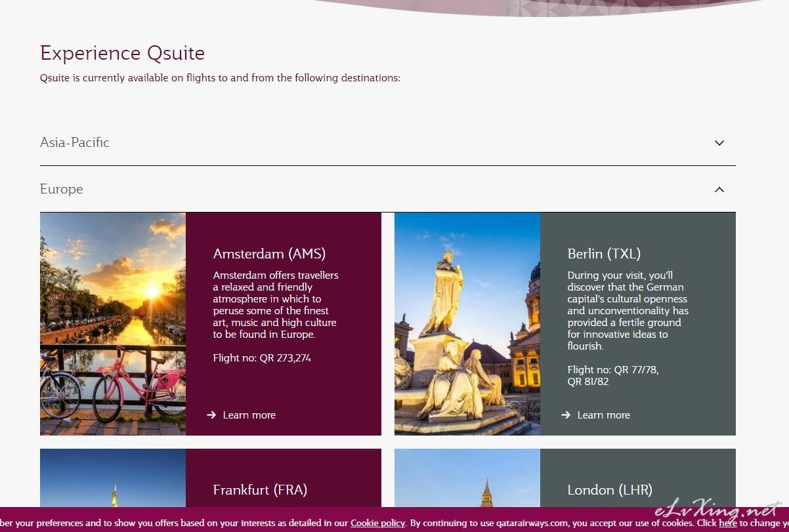The height and width of the screenshot is (532, 789).
Task: View the London Big Ben photo
Action: coord(467,478)
